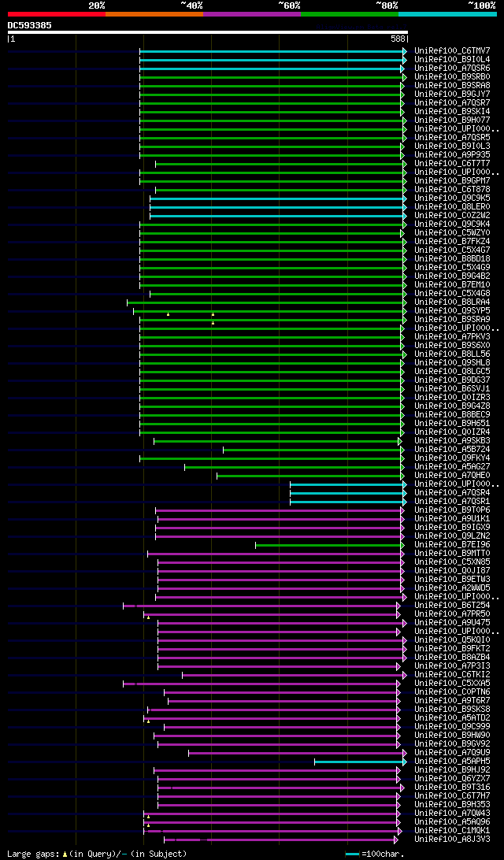Select hit 'UniRef100_A7QHE0'
The height and width of the screenshot is (860, 504).
(452, 476)
